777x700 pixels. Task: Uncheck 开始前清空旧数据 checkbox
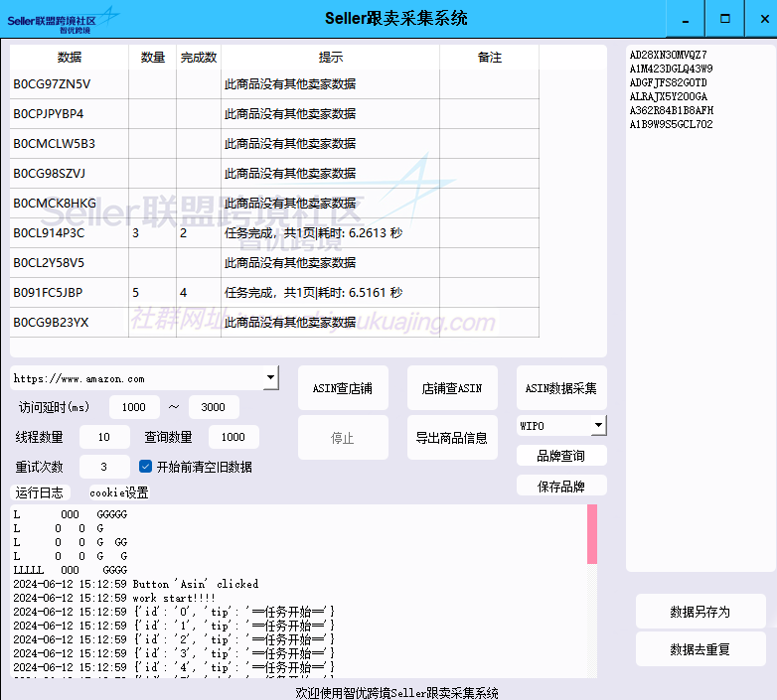pos(145,467)
